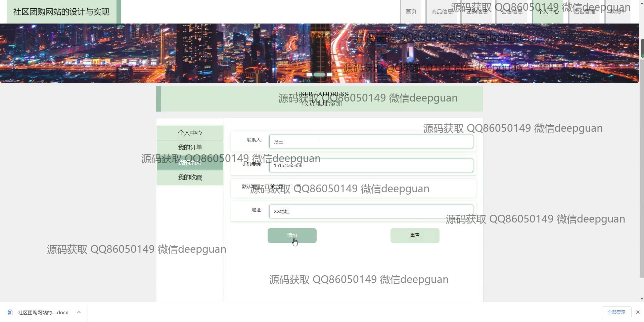Open the 购物车 navigation tab
The image size is (644, 322).
(x=618, y=12)
